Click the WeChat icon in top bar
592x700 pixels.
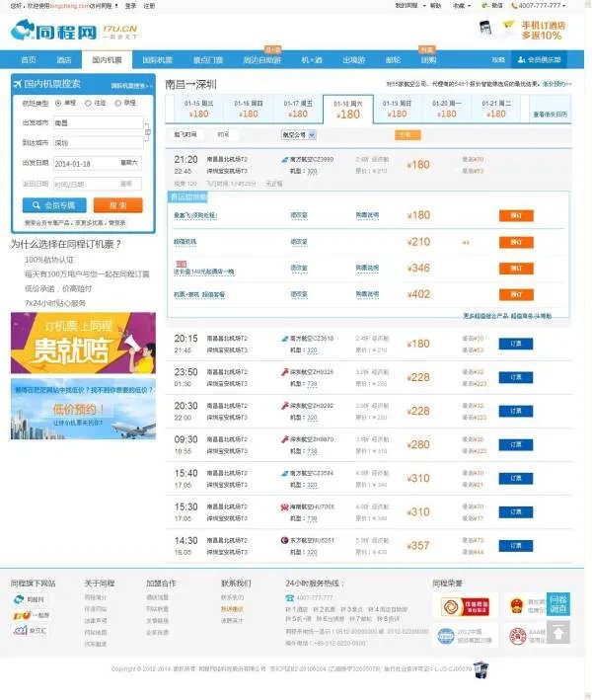484,5
